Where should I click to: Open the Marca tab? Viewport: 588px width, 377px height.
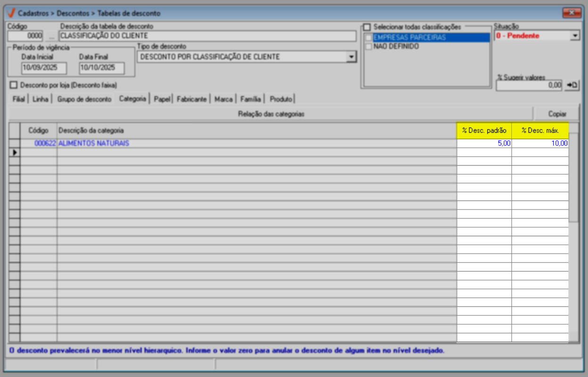pyautogui.click(x=223, y=99)
